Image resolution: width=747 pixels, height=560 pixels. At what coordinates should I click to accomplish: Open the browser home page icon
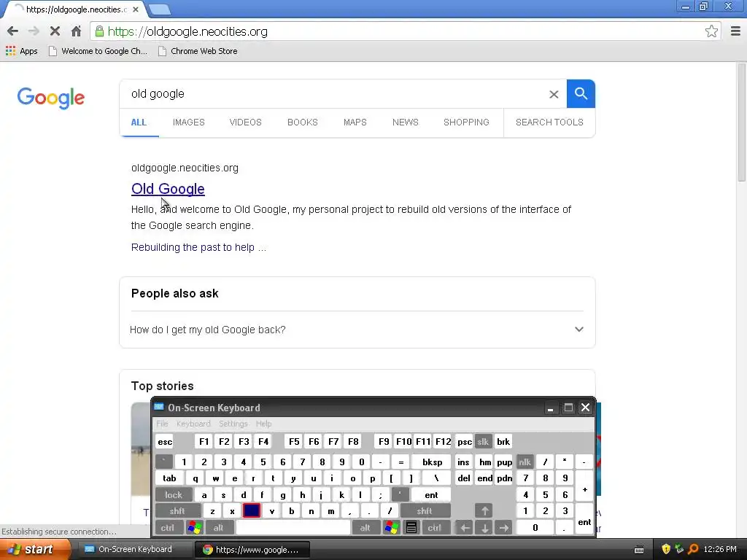pos(76,31)
